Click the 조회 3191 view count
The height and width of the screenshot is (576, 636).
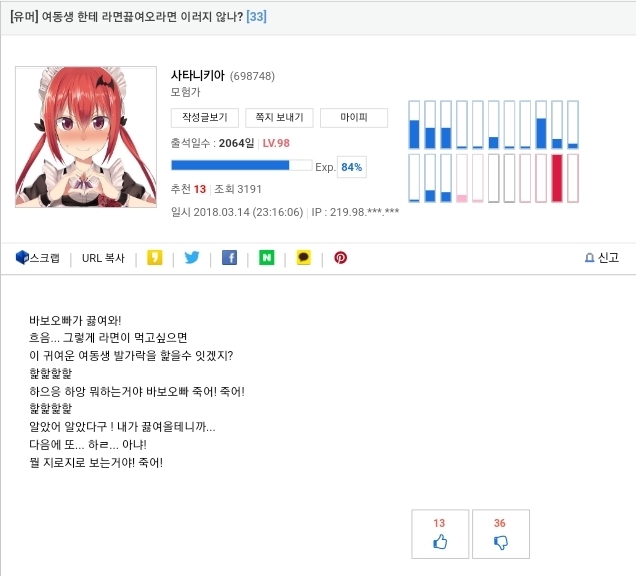[x=238, y=189]
